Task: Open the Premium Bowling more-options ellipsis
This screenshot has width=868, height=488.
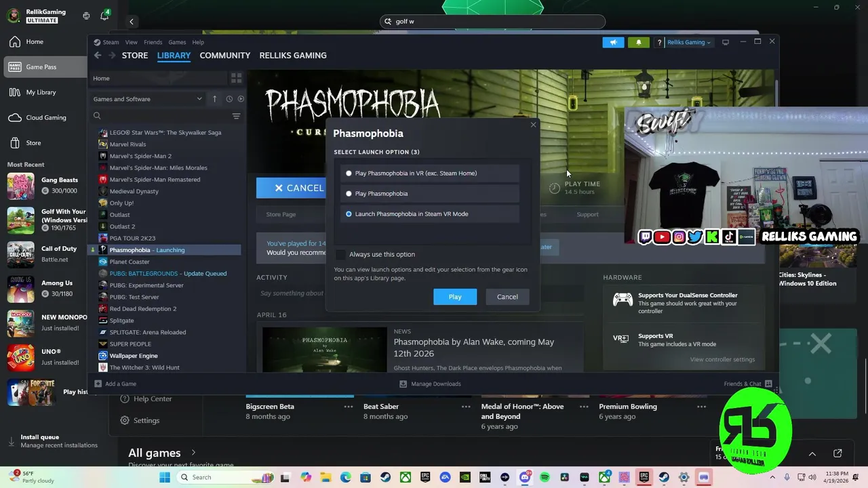Action: coord(702,407)
